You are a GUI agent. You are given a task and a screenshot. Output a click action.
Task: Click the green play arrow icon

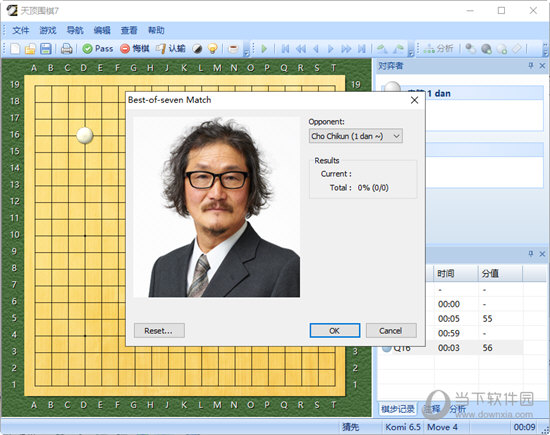tap(264, 48)
